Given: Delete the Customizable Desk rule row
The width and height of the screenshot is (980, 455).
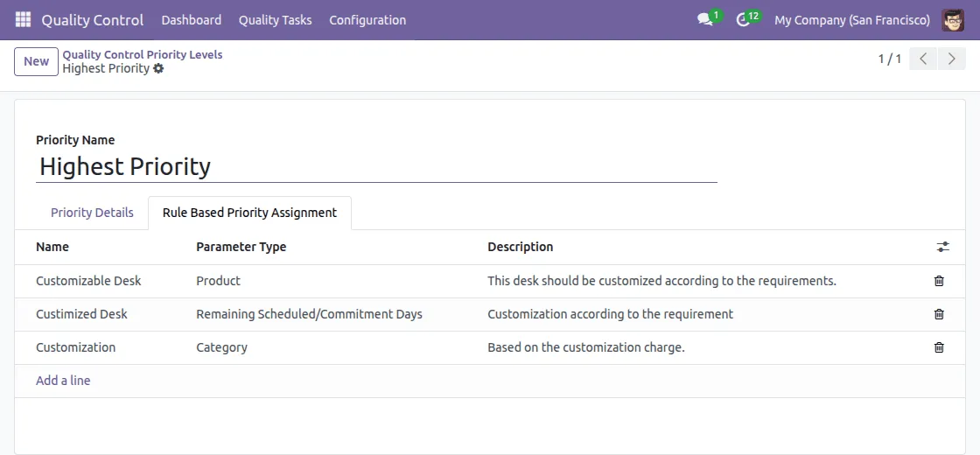Looking at the screenshot, I should click(x=939, y=281).
